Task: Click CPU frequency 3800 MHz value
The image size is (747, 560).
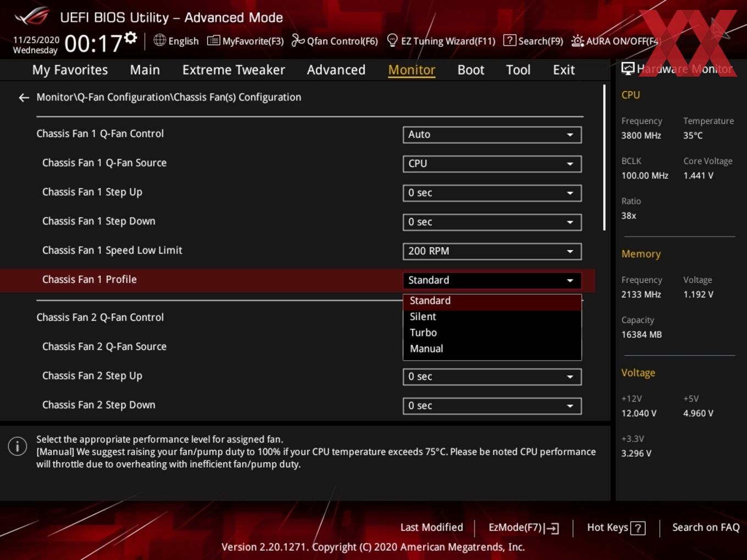Action: [x=641, y=136]
